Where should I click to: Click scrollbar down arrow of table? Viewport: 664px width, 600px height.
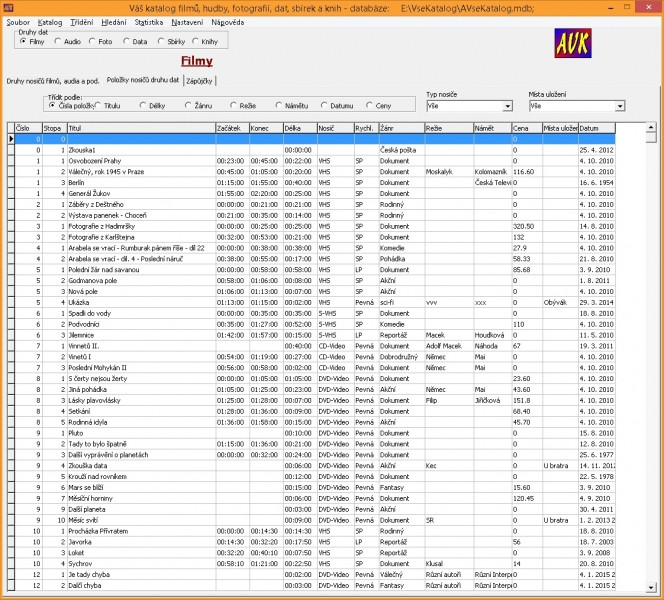[x=651, y=587]
